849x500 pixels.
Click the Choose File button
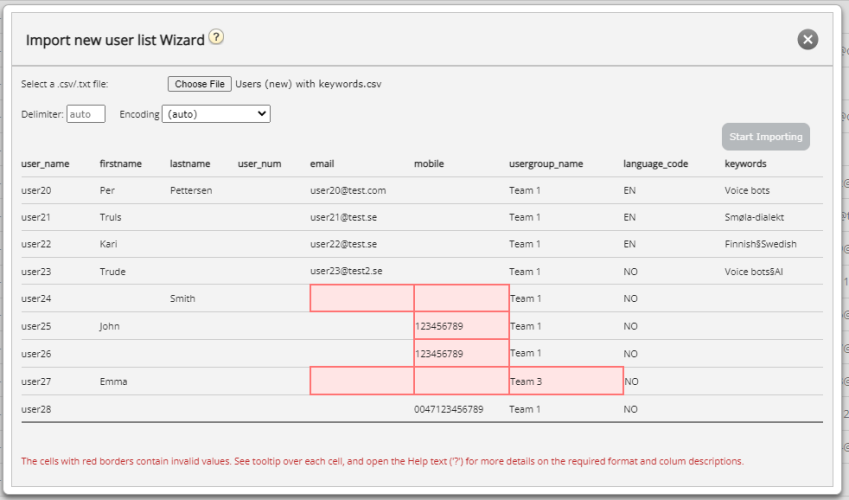pos(199,84)
